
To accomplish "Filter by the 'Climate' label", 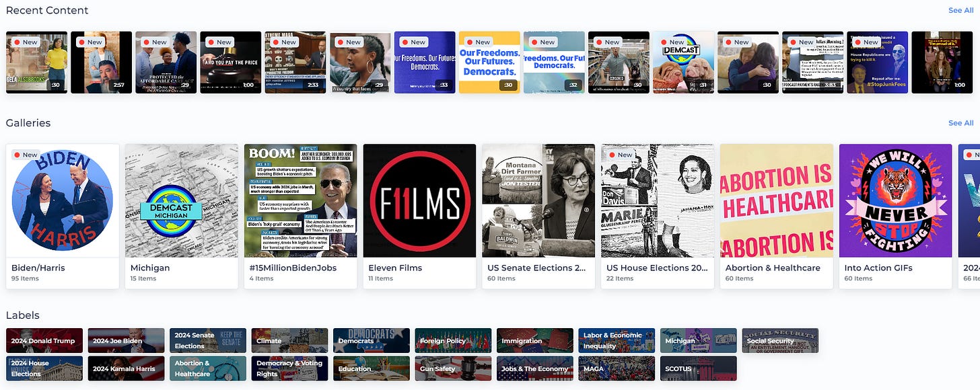I will [289, 340].
